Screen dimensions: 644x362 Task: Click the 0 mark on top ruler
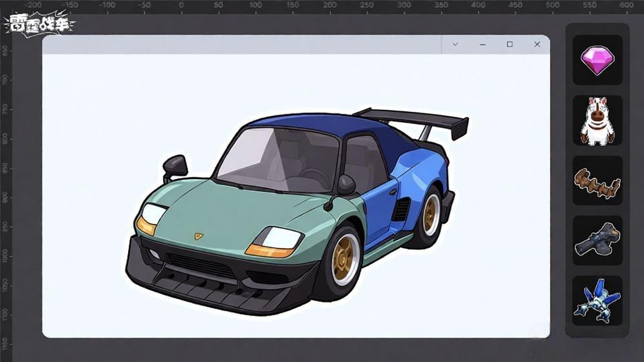click(x=181, y=5)
